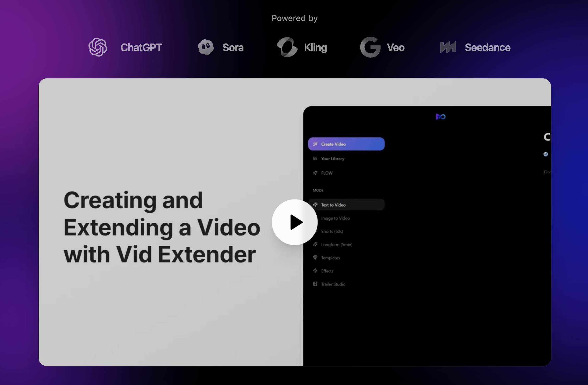Viewport: 588px width, 385px height.
Task: Click the ChatGPT knot logo icon
Action: [x=98, y=47]
